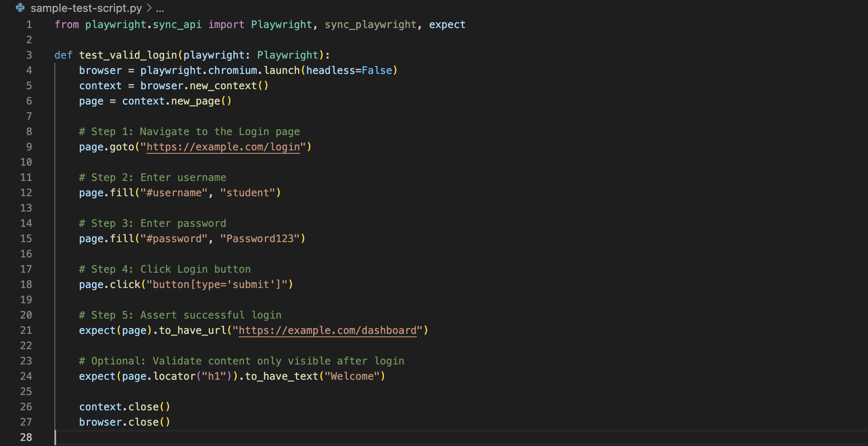Viewport: 868px width, 446px height.
Task: Click the "#username" selector string
Action: [174, 193]
